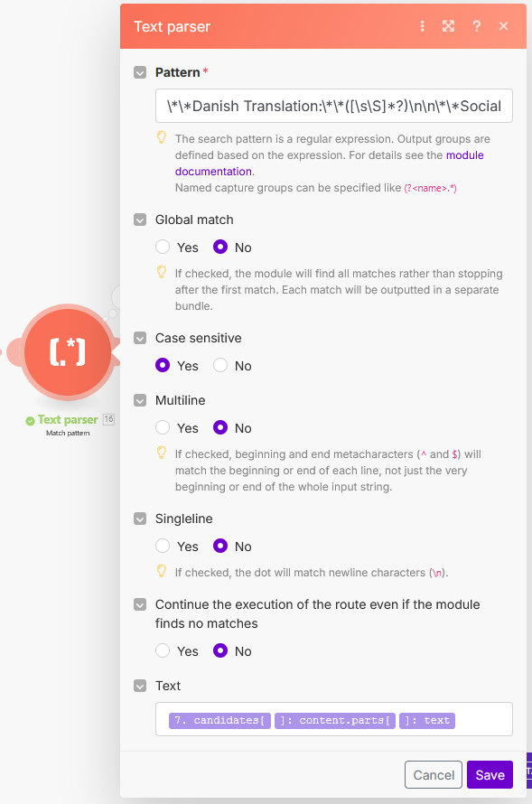Expand the Text parser dialog to fullscreen
The height and width of the screenshot is (804, 532).
(448, 26)
